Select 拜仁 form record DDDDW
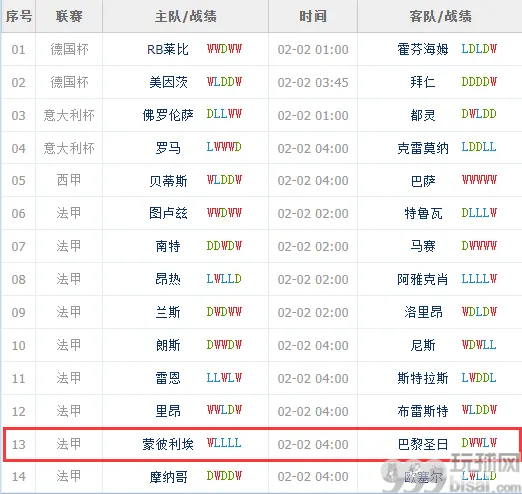Viewport: 522px width, 494px height. [x=479, y=81]
